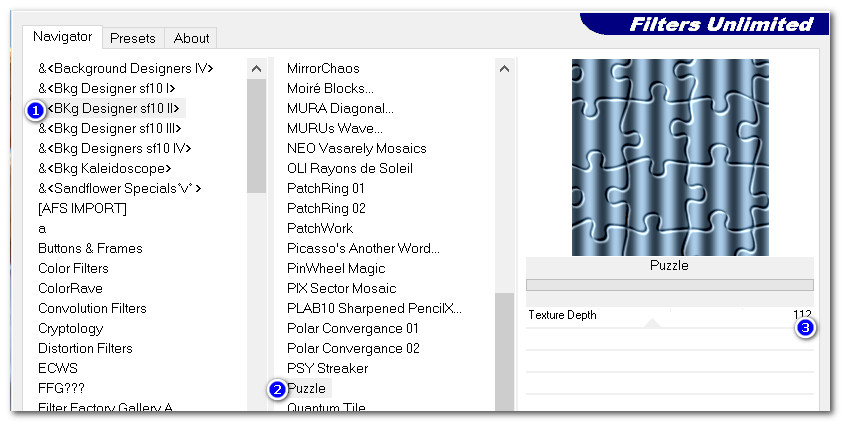This screenshot has width=841, height=422.
Task: Choose the MirrorChaos filter
Action: point(323,68)
